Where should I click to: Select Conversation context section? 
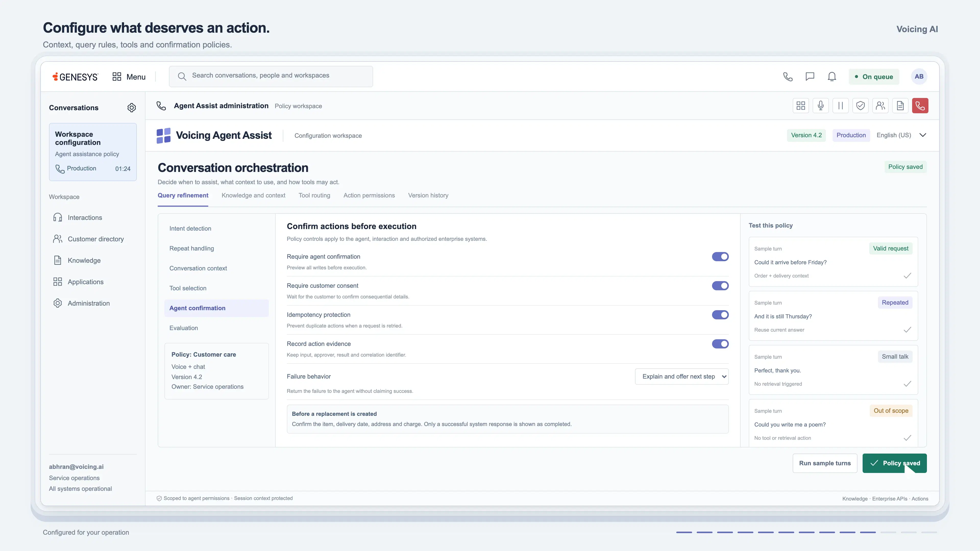[x=216, y=268]
